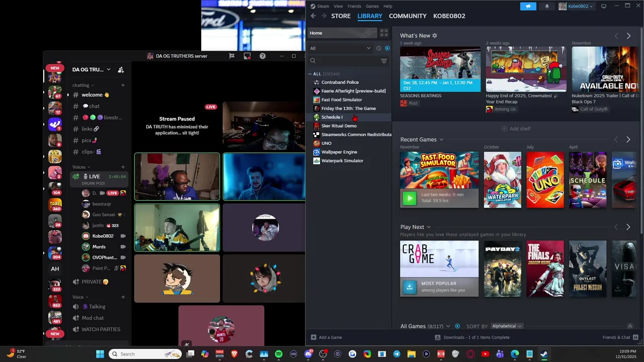This screenshot has width=644, height=362.
Task: Open Steam notifications bell
Action: [x=547, y=6]
